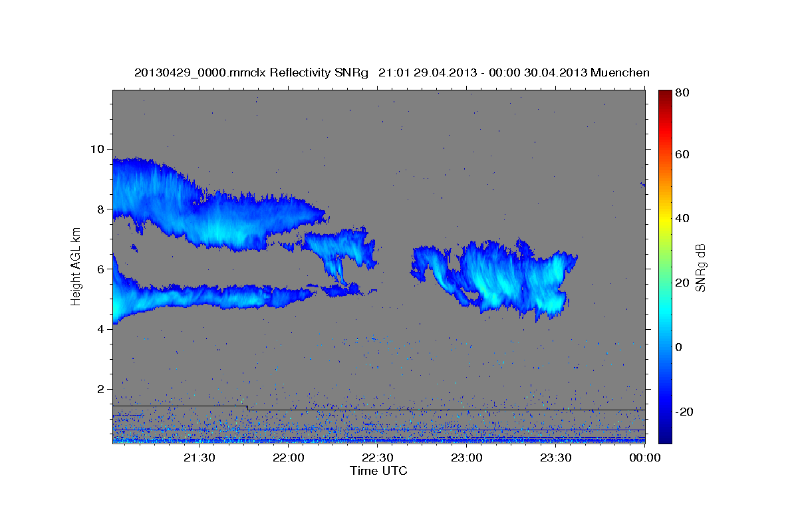This screenshot has height=532, width=798.
Task: Click the lower cloud layer near 5 km
Action: coord(213,296)
